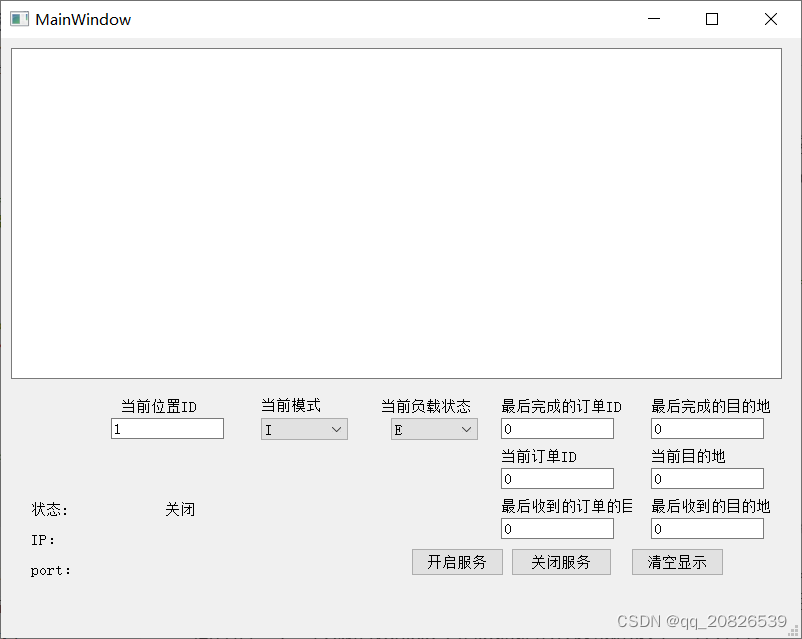802x639 pixels.
Task: Click the 关闭 status text label
Action: point(179,509)
